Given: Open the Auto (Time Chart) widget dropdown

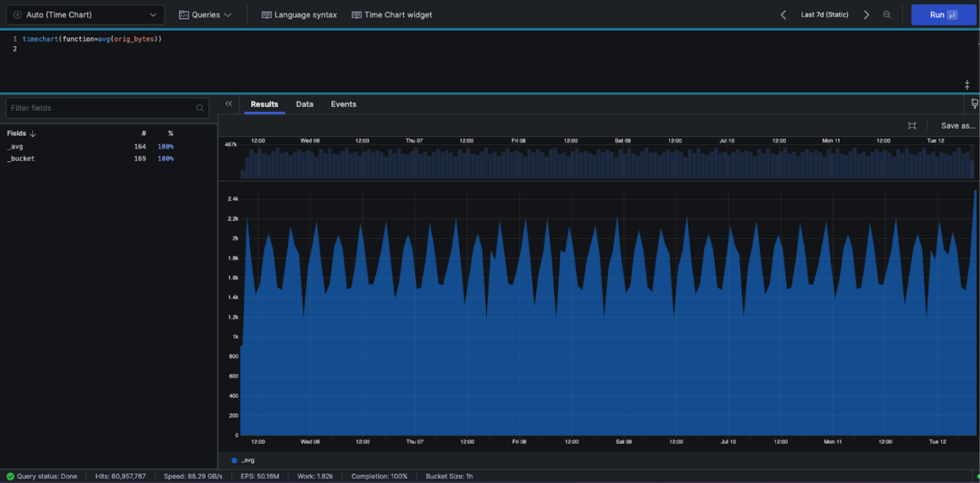Looking at the screenshot, I should tap(85, 15).
